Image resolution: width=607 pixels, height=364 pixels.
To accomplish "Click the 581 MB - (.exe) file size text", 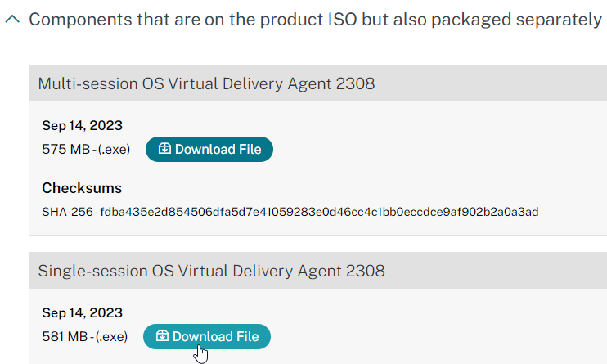I will point(85,336).
